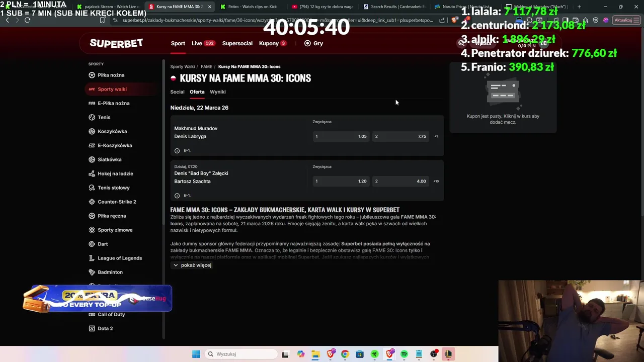This screenshot has height=362, width=644.
Task: Open Google Chrome from the taskbar
Action: point(345,354)
